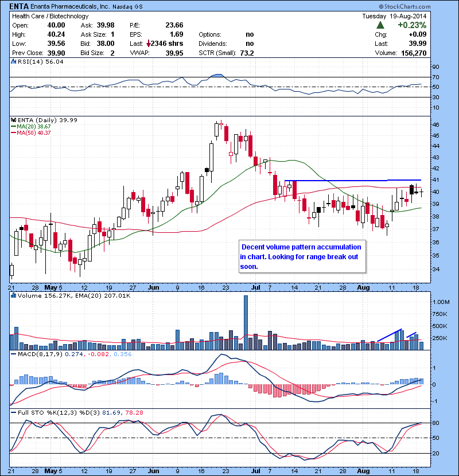Click the Aug label on bottom date axis

(364, 471)
